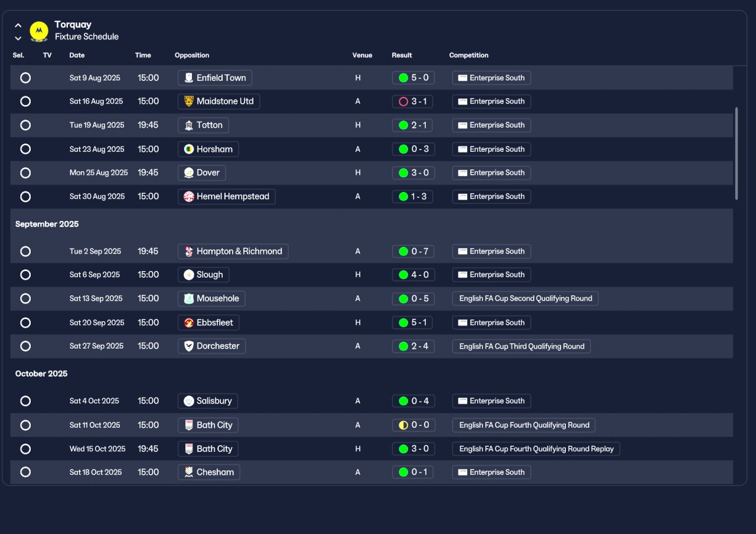Click the Slough club badge
Viewport: 756px width, 534px height.
188,275
